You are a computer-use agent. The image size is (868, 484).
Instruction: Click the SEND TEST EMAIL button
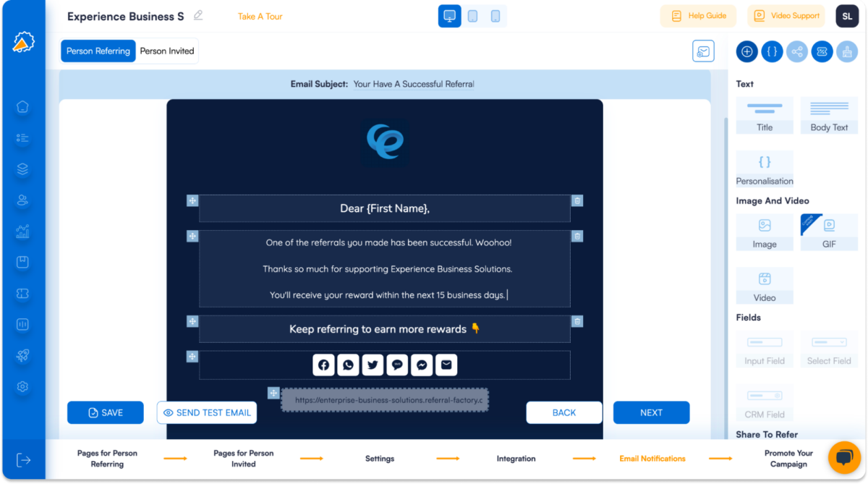(207, 412)
